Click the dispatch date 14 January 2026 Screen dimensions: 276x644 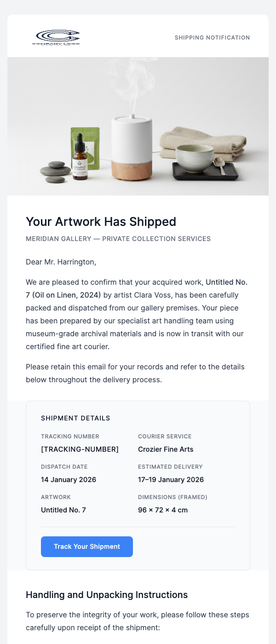pos(69,479)
